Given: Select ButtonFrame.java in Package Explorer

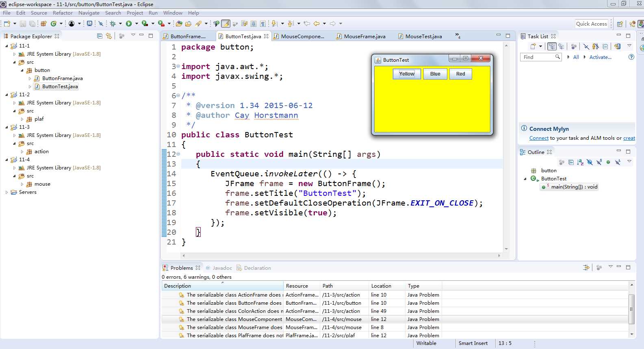Looking at the screenshot, I should coord(62,78).
